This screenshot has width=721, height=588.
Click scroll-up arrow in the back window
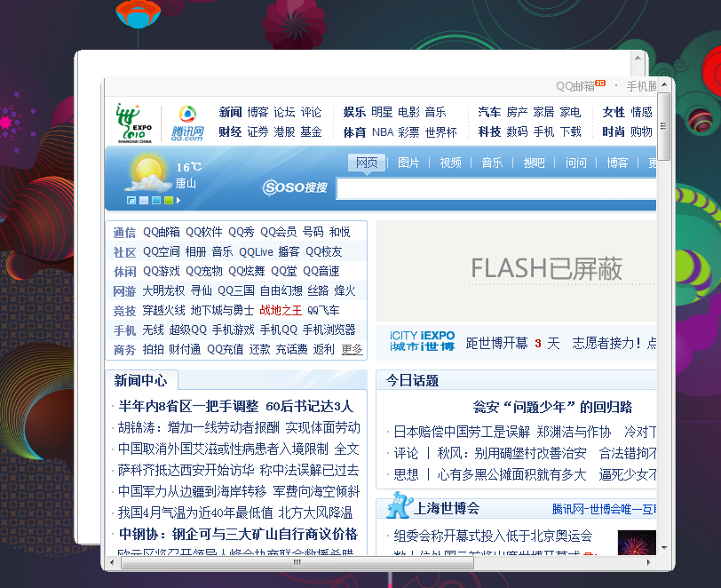(638, 58)
